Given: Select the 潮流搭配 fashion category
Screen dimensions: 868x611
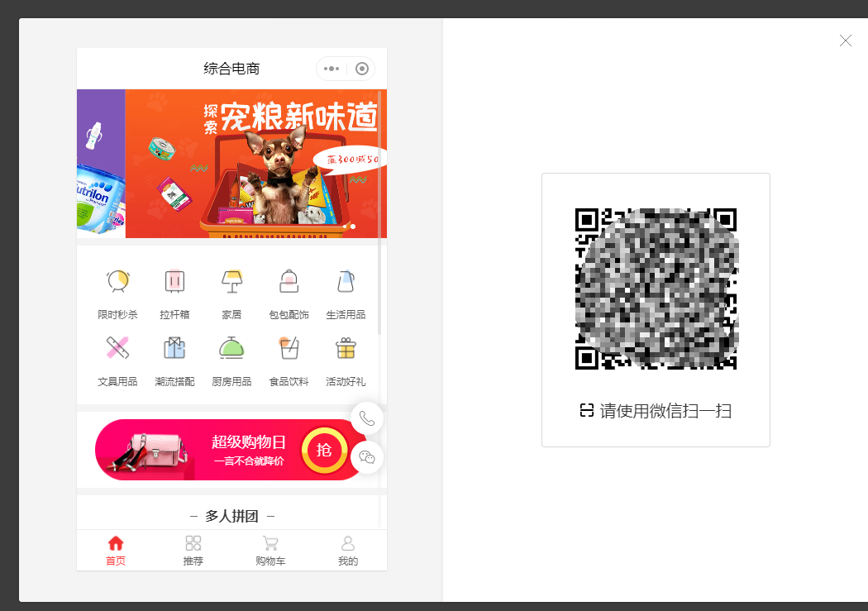Looking at the screenshot, I should [174, 360].
